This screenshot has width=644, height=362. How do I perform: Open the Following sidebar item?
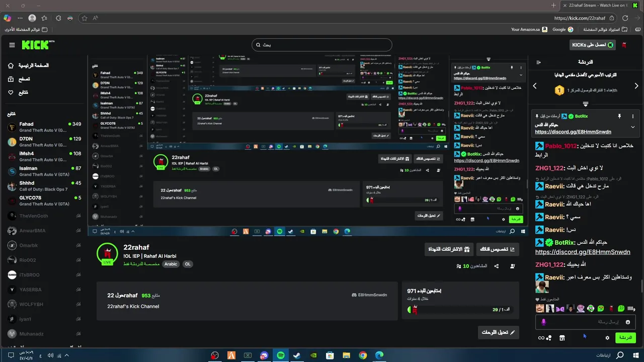tap(18, 93)
